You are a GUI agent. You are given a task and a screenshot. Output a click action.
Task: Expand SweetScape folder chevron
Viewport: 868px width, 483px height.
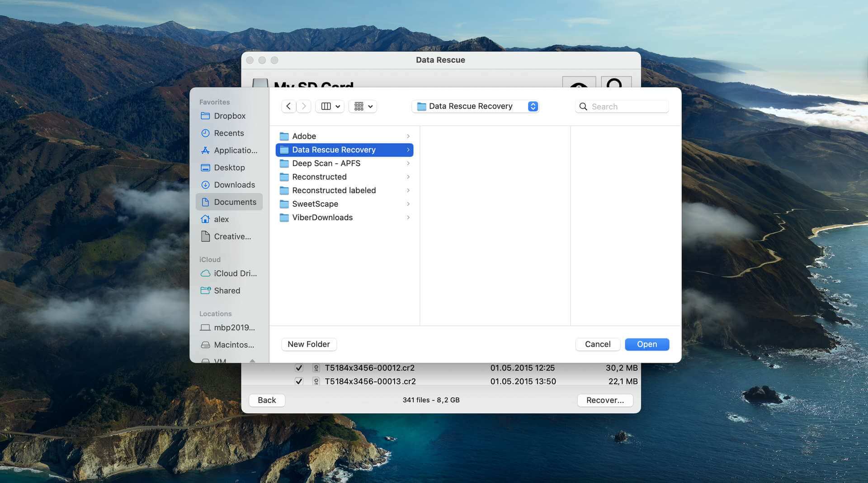pos(408,204)
